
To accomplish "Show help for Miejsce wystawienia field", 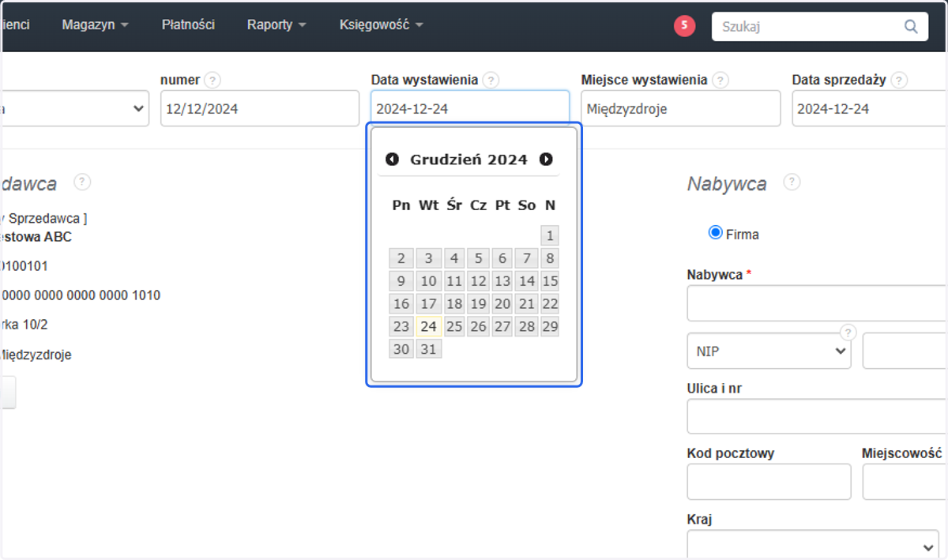I will tap(720, 81).
